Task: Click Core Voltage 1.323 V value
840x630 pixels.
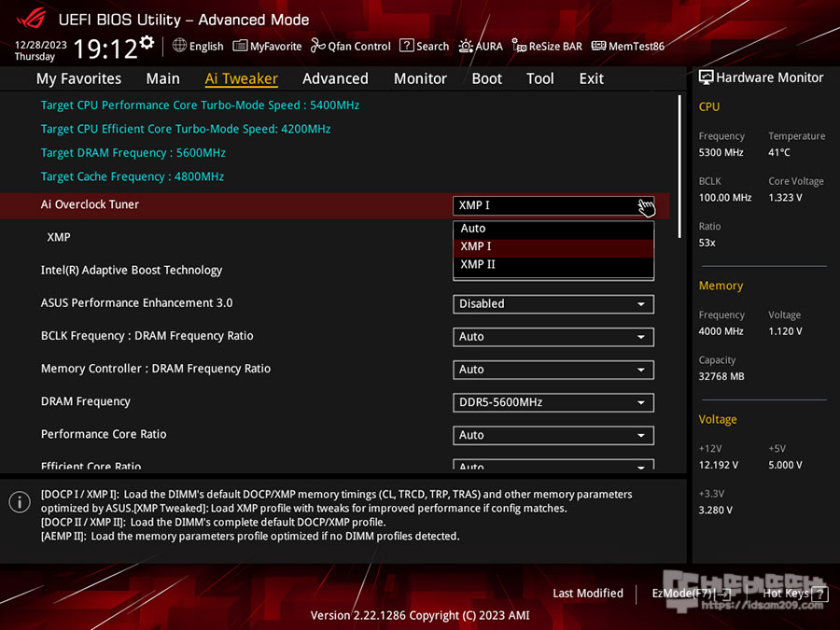Action: point(785,198)
